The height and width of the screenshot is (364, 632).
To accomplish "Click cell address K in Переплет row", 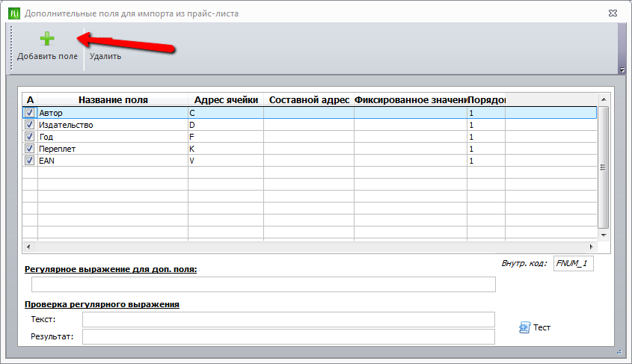I will point(226,149).
